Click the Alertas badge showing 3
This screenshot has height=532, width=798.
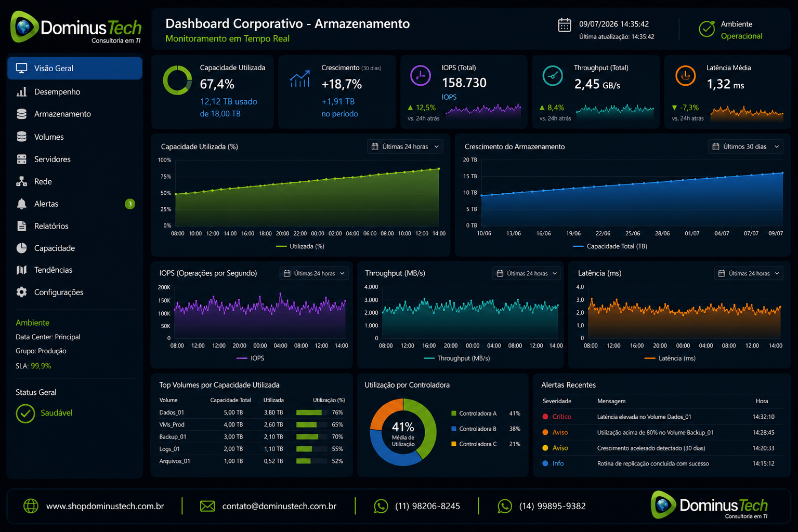coord(130,204)
